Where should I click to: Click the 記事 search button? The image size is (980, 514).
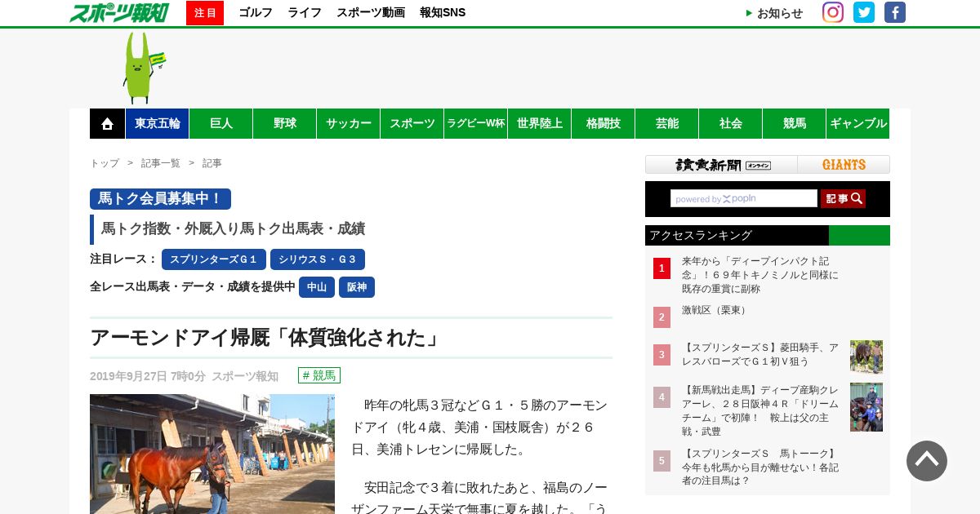[x=843, y=198]
